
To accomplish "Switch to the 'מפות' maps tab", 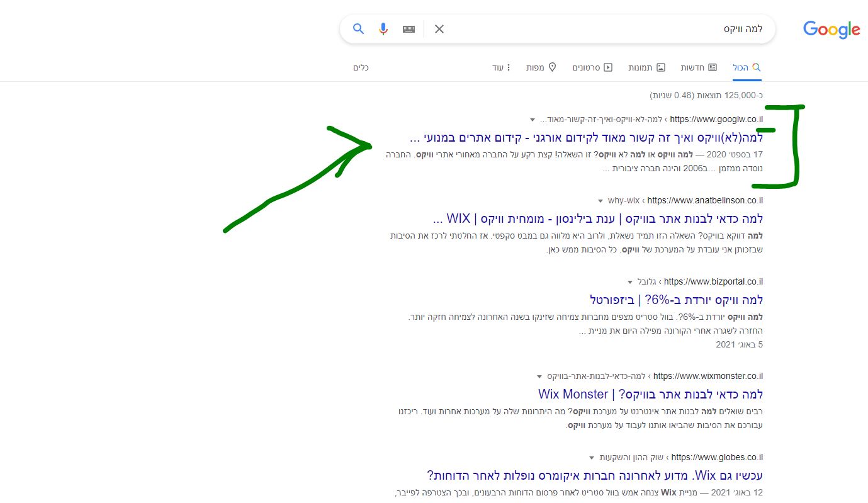I will coord(541,67).
